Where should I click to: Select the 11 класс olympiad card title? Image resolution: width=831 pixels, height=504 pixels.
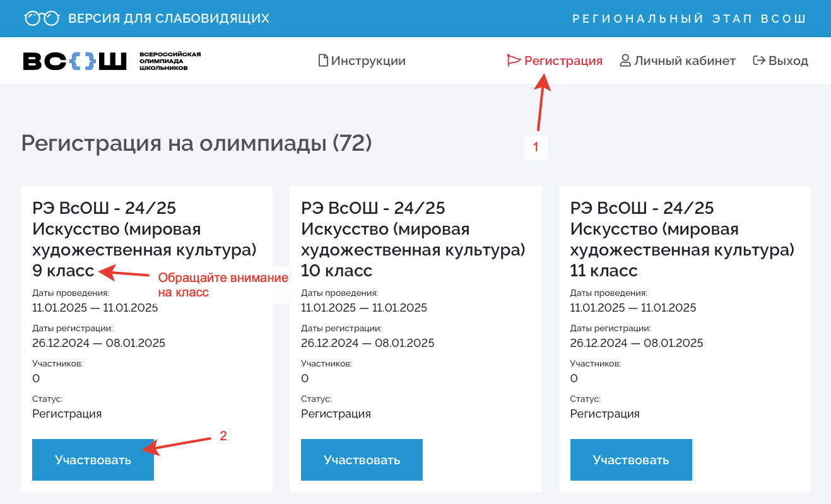[682, 239]
